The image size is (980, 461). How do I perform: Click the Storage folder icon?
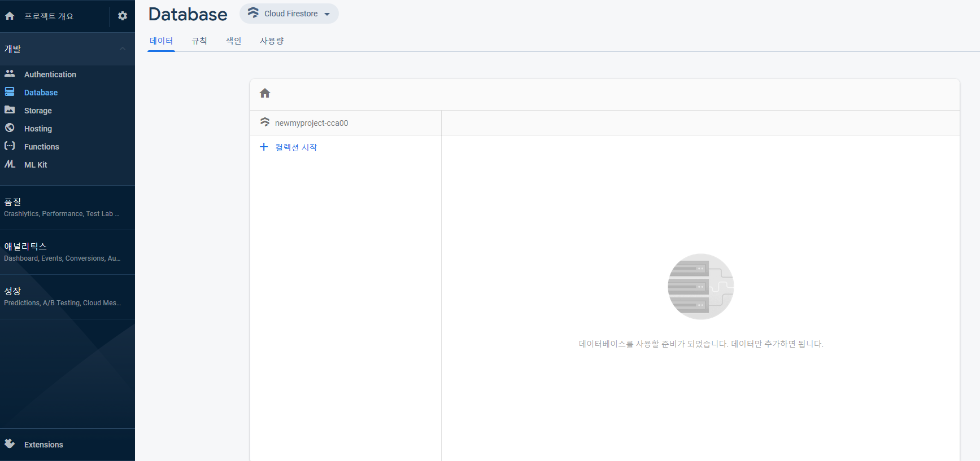10,109
